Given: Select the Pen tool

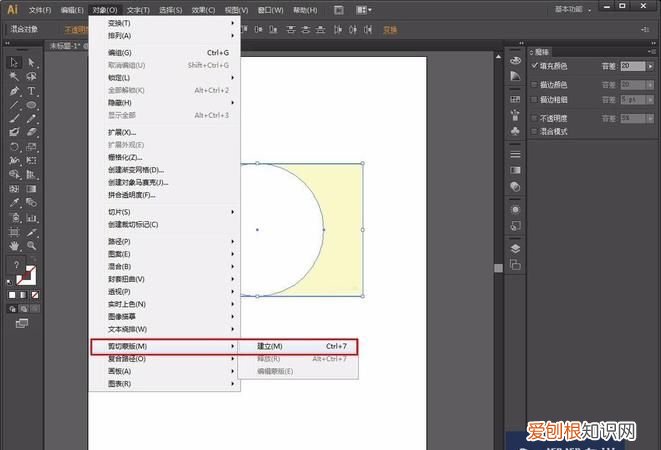Looking at the screenshot, I should point(14,91).
